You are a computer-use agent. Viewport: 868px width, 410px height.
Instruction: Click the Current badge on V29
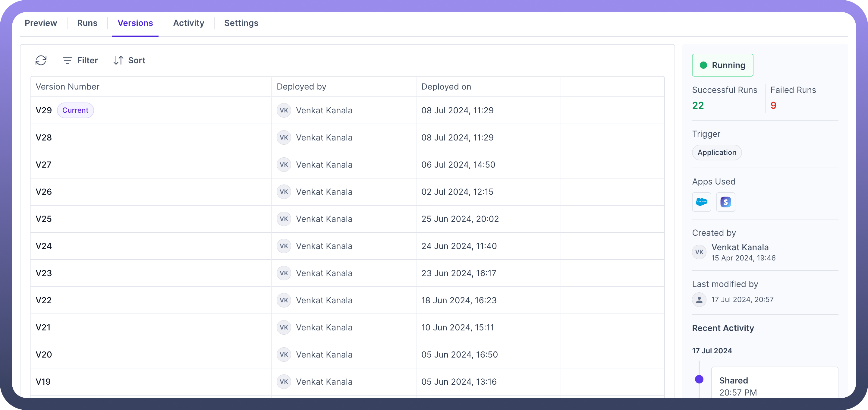click(75, 110)
